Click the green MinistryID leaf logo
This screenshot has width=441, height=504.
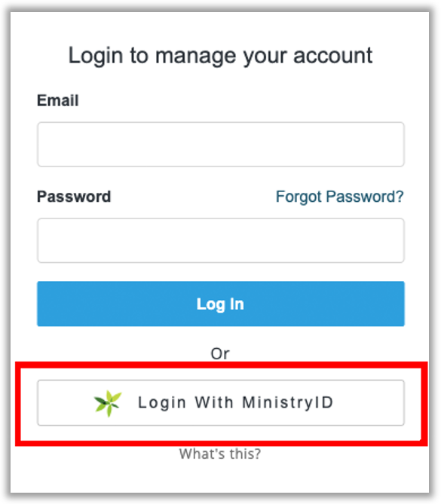coord(108,403)
